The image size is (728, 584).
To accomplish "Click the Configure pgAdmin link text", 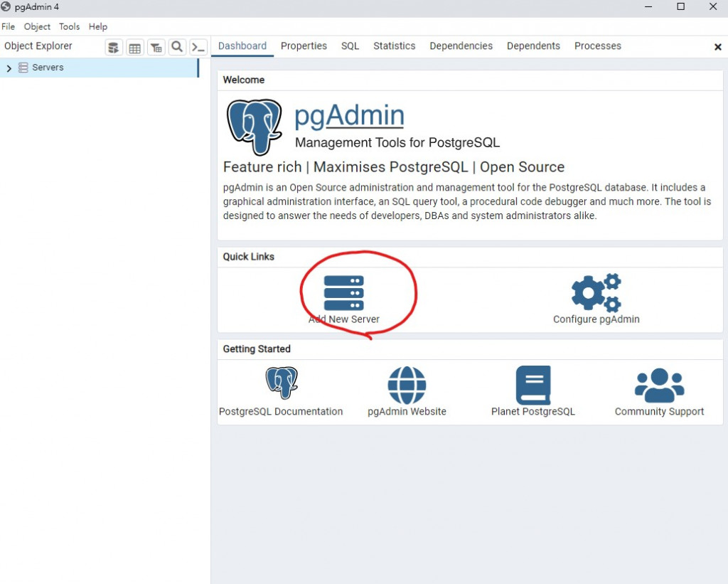I will click(596, 319).
